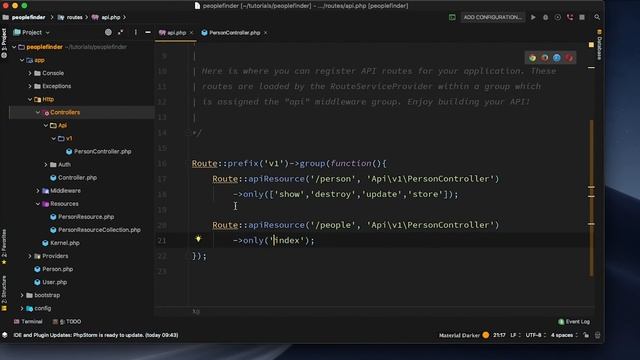Image resolution: width=640 pixels, height=360 pixels.
Task: Collapse the Resources folder
Action: [38, 204]
